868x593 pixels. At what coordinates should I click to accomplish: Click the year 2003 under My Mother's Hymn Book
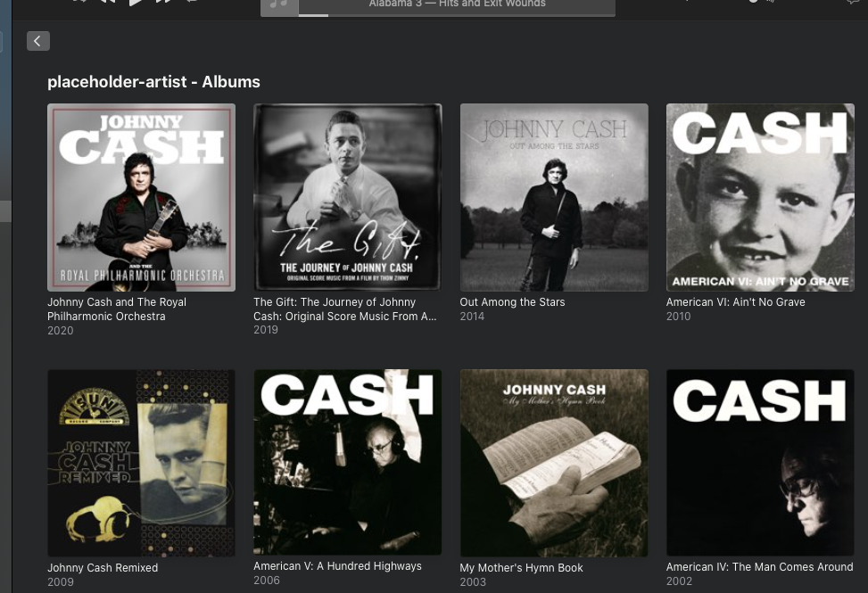click(473, 582)
